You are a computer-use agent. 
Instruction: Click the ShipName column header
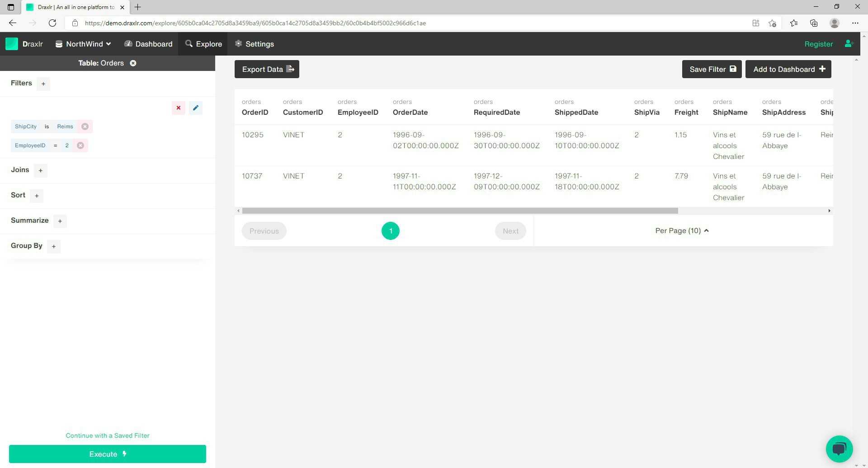coord(730,112)
